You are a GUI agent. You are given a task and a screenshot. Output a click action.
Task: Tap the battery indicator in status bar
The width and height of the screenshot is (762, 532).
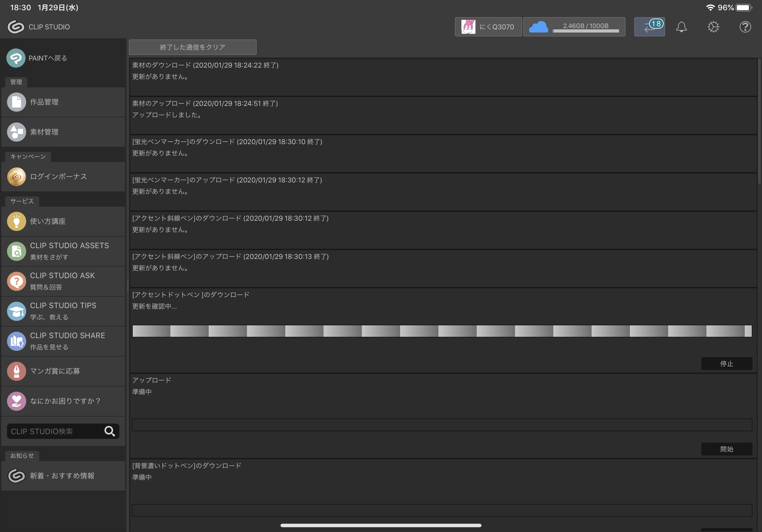click(744, 8)
